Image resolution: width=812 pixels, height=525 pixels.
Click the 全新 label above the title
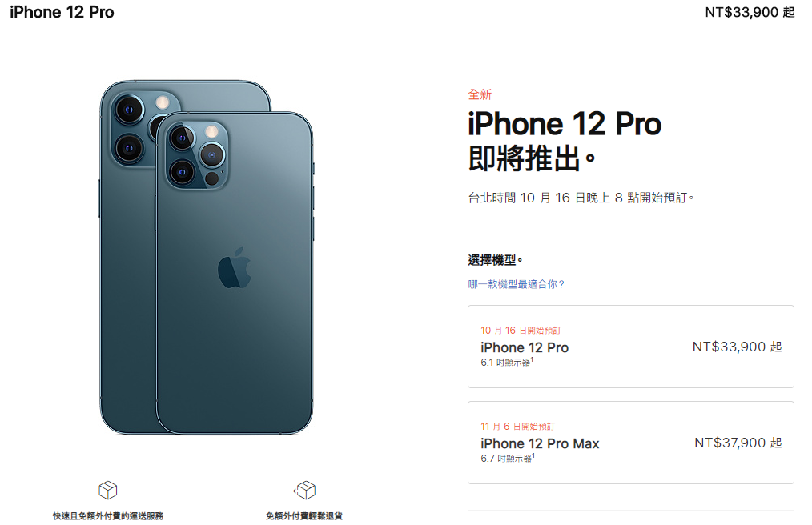pyautogui.click(x=480, y=94)
